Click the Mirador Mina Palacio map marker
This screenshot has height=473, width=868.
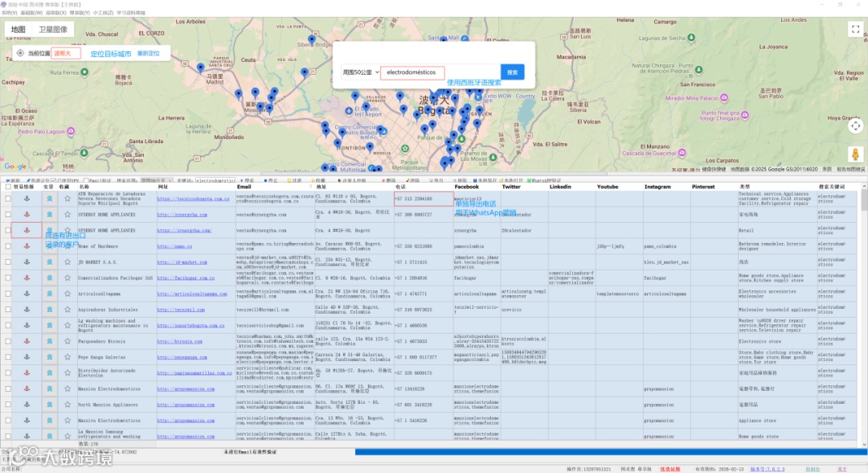pyautogui.click(x=724, y=98)
